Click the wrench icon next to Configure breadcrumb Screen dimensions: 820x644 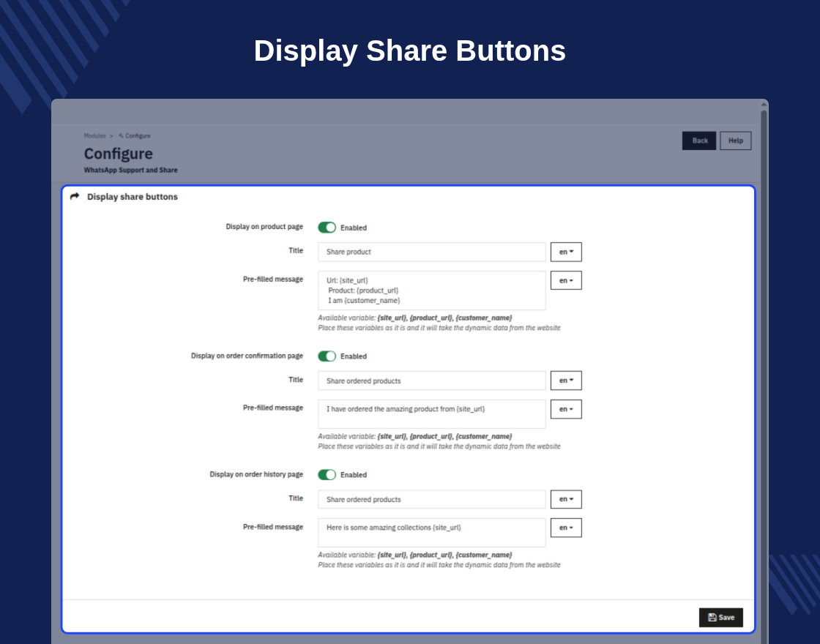point(121,136)
